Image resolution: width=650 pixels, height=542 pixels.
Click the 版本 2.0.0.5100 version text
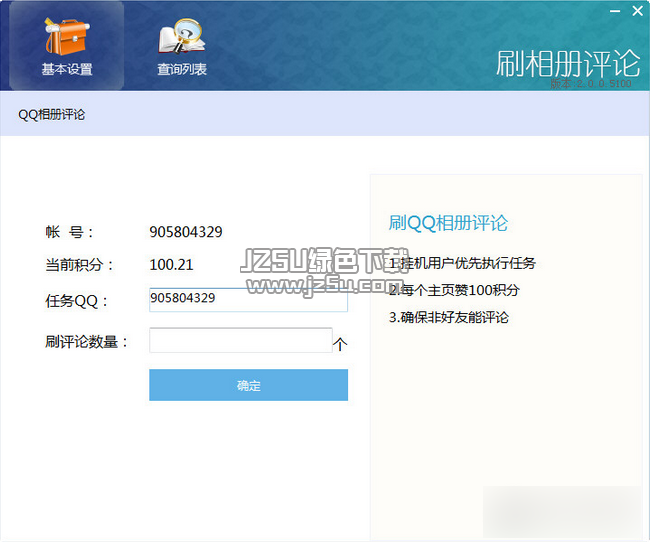(x=591, y=83)
